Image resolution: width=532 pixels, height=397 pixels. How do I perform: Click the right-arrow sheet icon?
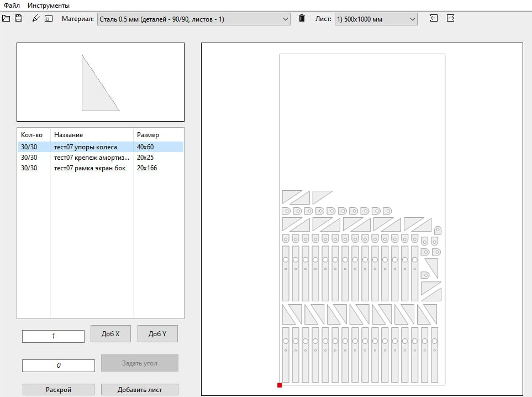[x=450, y=18]
